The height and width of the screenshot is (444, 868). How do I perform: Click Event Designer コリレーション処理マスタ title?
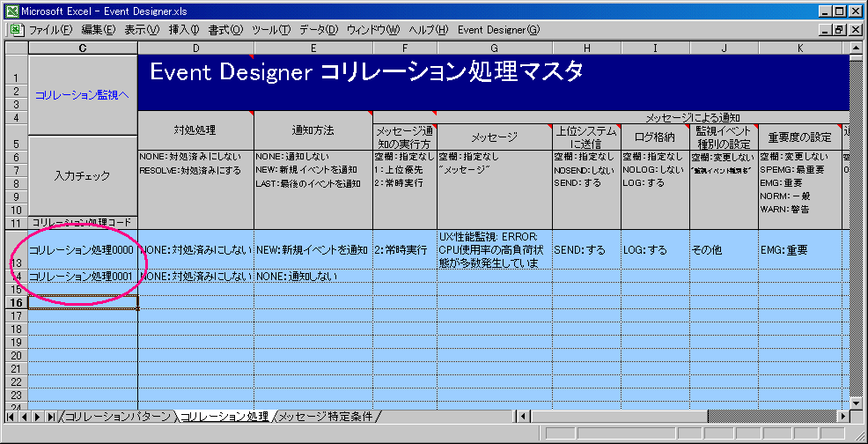366,72
